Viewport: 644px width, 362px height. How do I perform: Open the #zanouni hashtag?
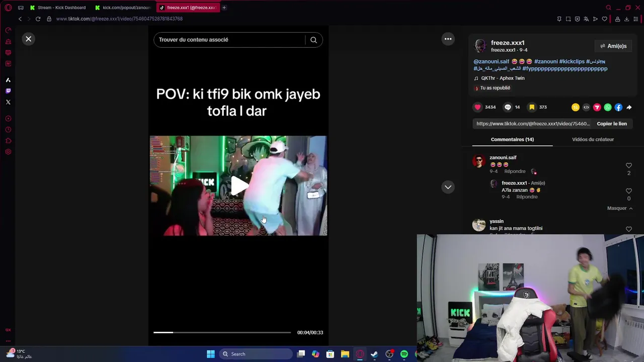[x=545, y=61]
